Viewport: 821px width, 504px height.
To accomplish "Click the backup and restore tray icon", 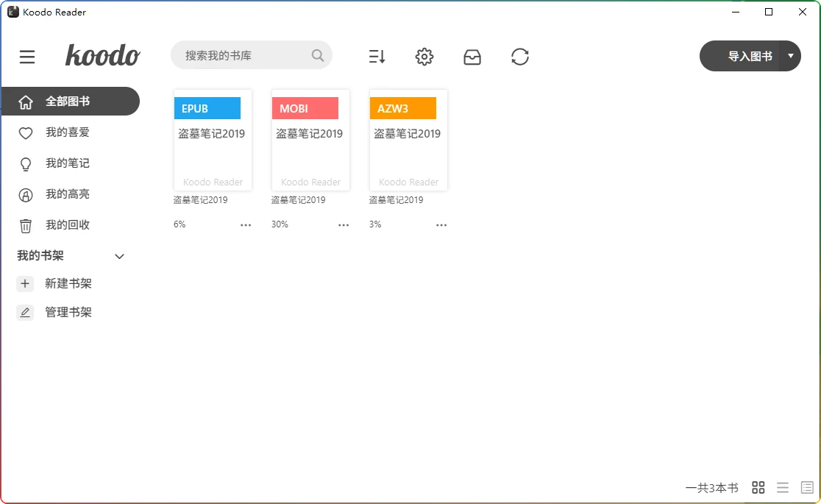I will [x=472, y=57].
